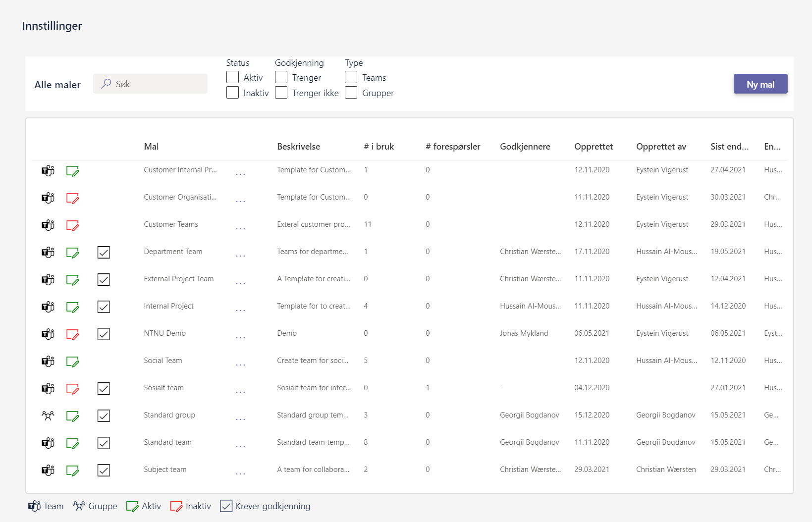Viewport: 812px width, 522px height.
Task: Click the Krever godkjenning legend checkbox icon
Action: coord(226,506)
